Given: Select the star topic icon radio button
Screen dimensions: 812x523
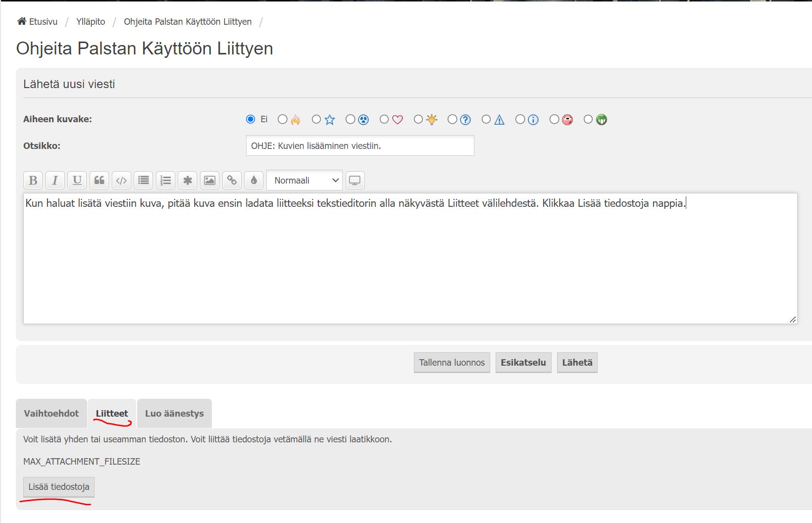Looking at the screenshot, I should point(316,119).
